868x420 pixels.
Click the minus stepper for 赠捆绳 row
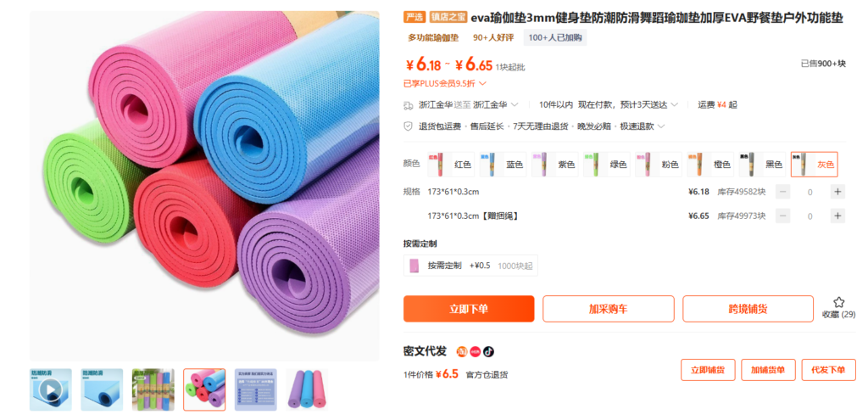(x=782, y=216)
